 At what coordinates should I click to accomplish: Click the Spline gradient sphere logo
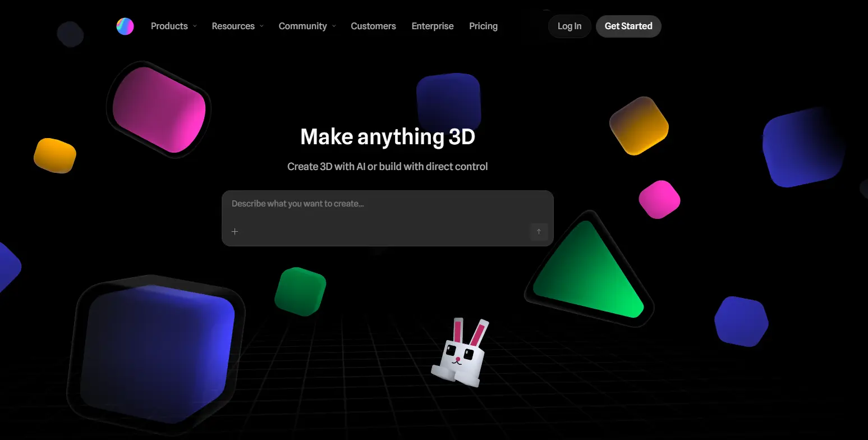pyautogui.click(x=125, y=26)
